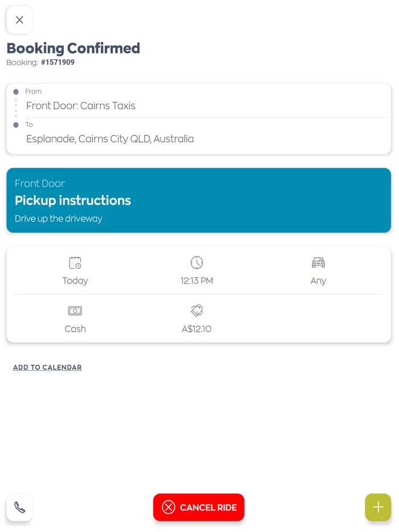Viewport: 399px width, 532px height.
Task: Click the fare amount A$12.10
Action: click(x=197, y=329)
